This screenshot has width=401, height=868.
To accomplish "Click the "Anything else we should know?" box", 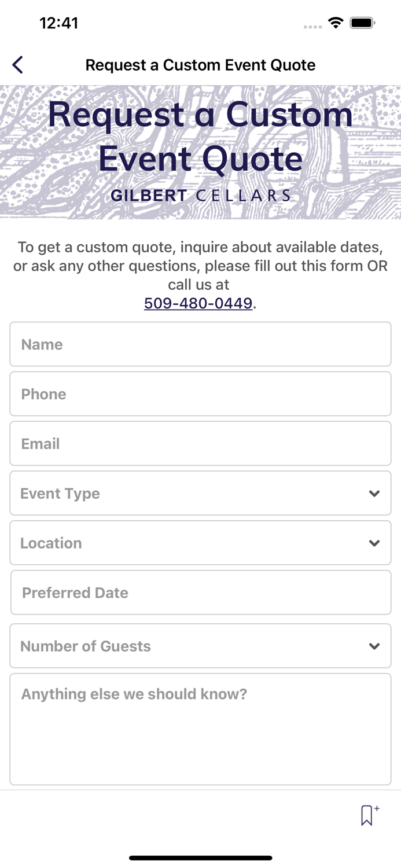I will [x=200, y=729].
